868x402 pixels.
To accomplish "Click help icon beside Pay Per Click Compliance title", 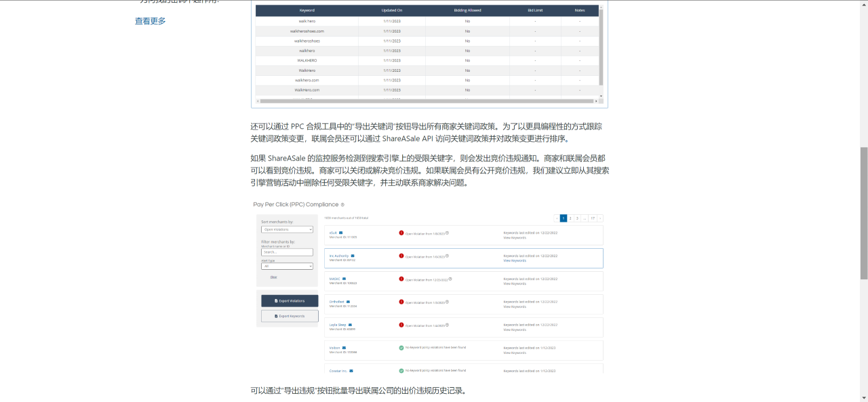I will 342,205.
